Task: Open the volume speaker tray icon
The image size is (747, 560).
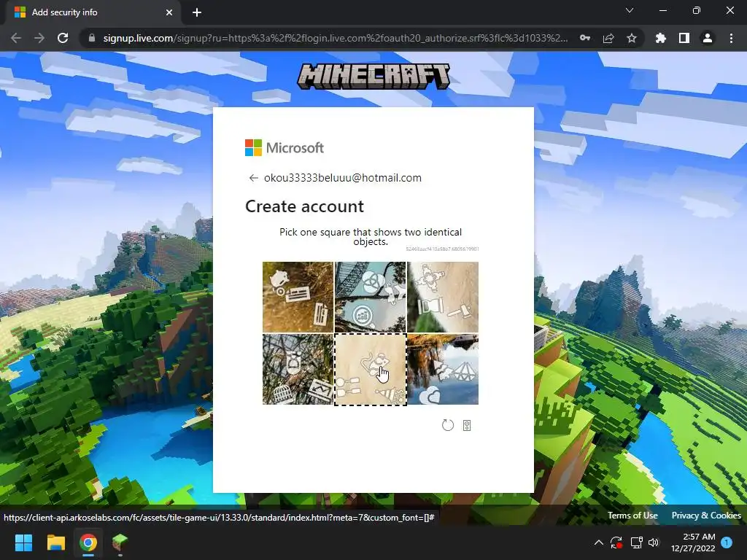Action: pyautogui.click(x=654, y=542)
